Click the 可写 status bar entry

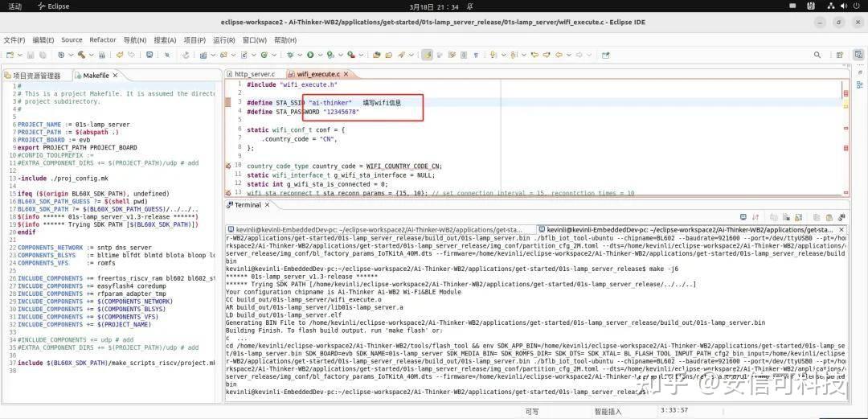(x=531, y=411)
